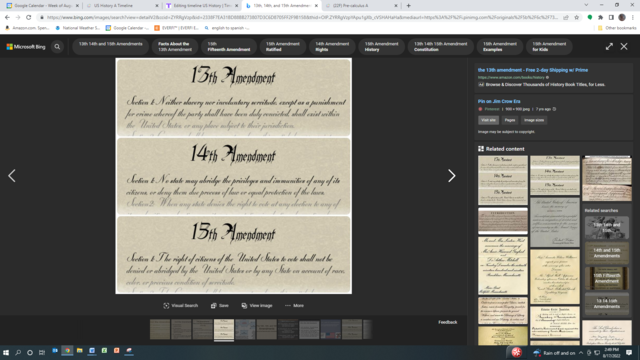Click the address bar URL
The width and height of the screenshot is (640, 360).
(302, 17)
